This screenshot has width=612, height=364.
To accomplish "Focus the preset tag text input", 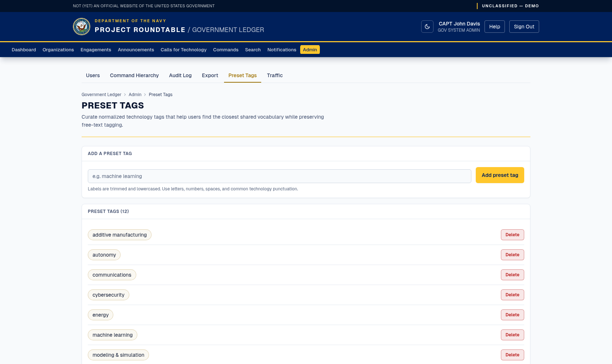I will 279,176.
